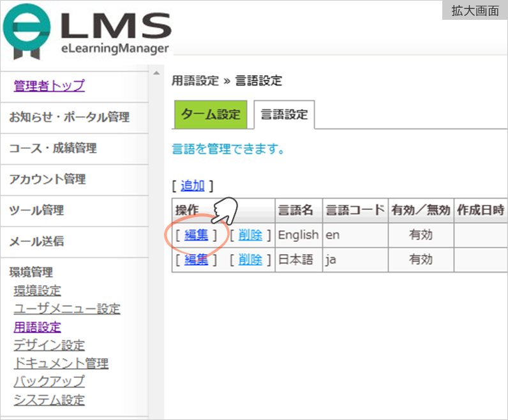Screen dimensions: 508x420
Task: Click 言語を管理できます description text
Action: pos(228,149)
